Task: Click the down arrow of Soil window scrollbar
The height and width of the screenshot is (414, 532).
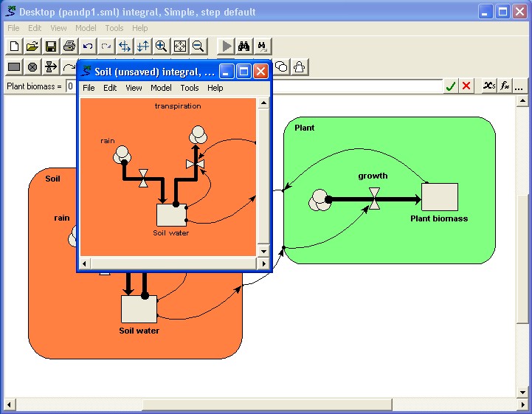Action: (263, 252)
